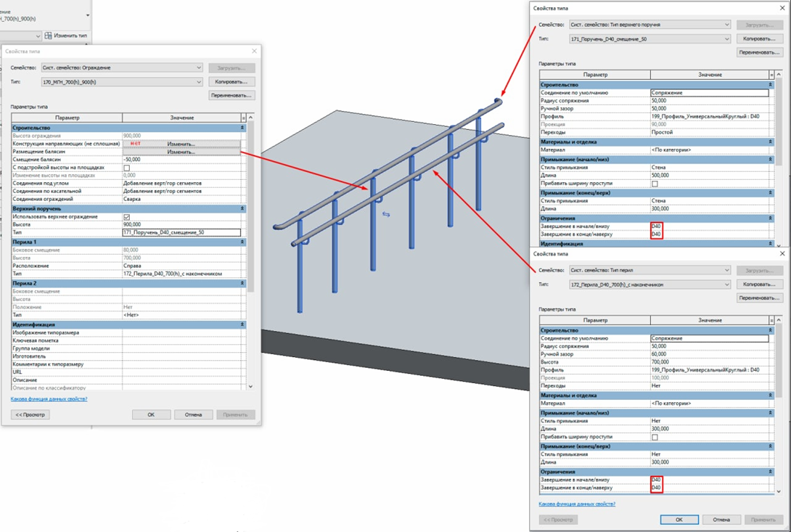Toggle С подстройкой высоты на площадках checkbox

[126, 168]
